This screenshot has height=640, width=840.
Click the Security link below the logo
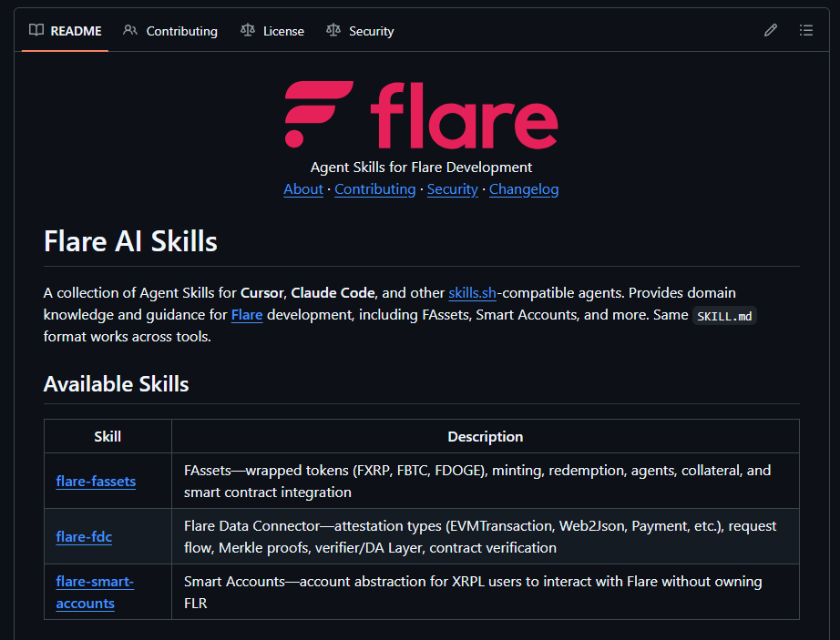point(452,188)
